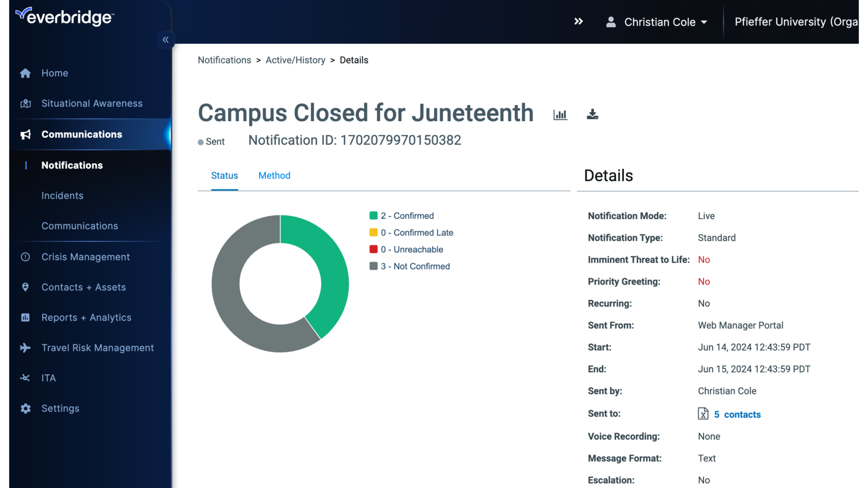
Task: Select the Status tab
Action: [x=224, y=175]
